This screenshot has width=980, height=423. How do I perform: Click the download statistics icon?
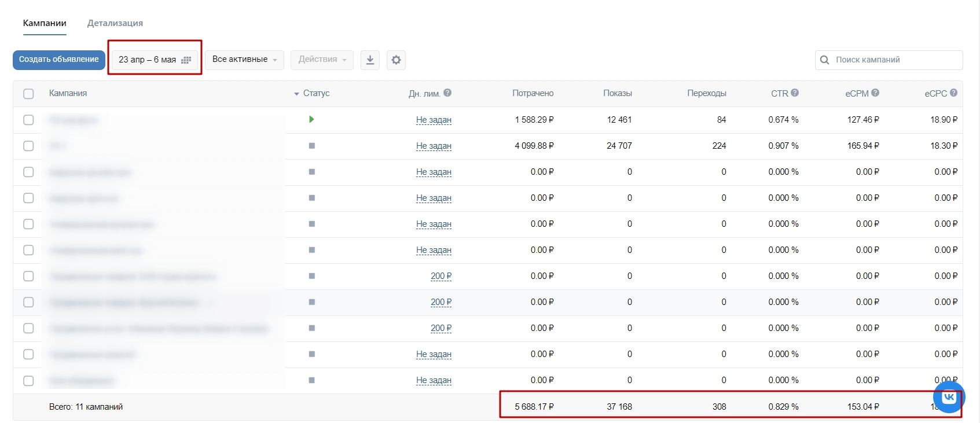(x=370, y=60)
